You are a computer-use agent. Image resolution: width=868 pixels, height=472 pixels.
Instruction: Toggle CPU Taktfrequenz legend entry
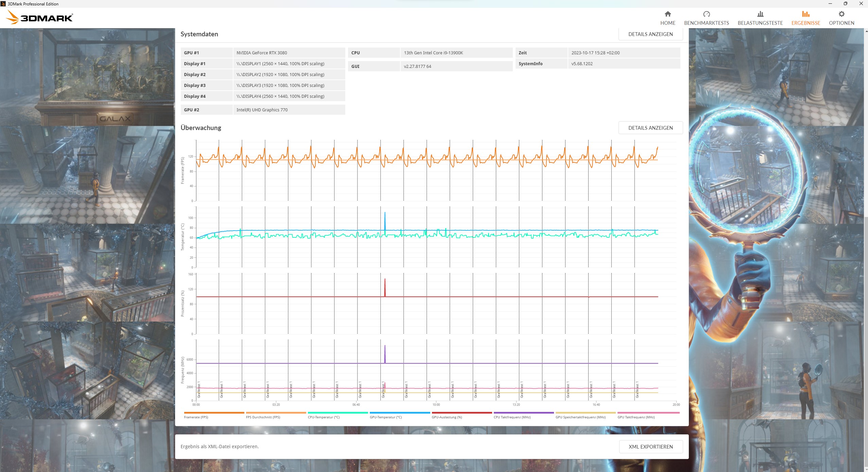point(512,417)
